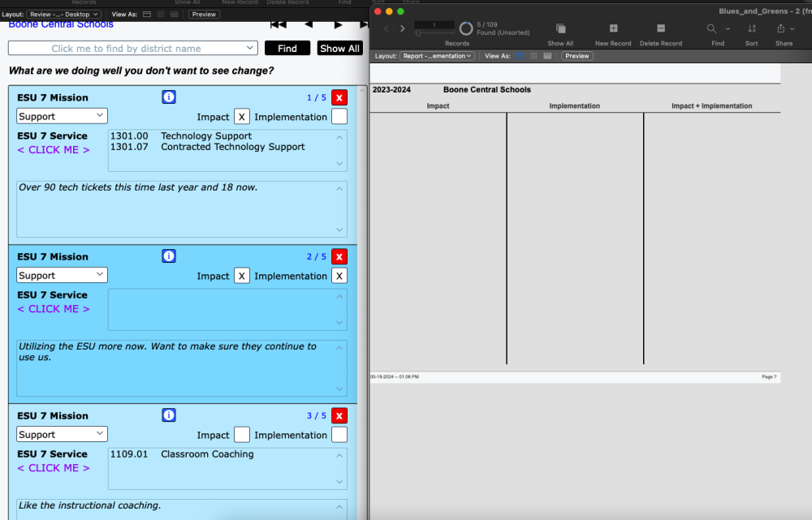Delete entry 2 / 5 with red X

coord(339,257)
